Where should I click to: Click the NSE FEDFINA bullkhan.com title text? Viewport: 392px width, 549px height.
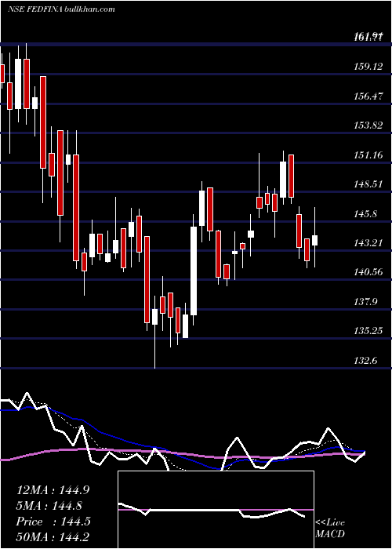[x=61, y=9]
